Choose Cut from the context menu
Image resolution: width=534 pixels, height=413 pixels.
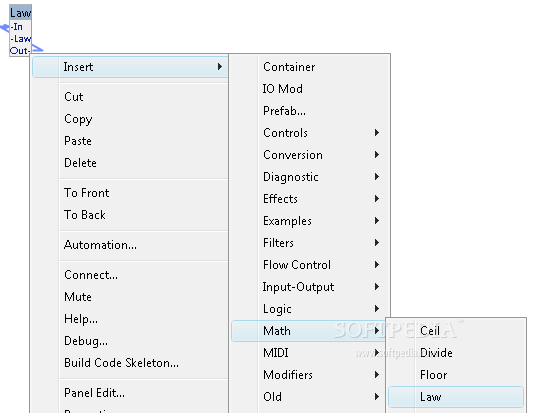(x=130, y=97)
